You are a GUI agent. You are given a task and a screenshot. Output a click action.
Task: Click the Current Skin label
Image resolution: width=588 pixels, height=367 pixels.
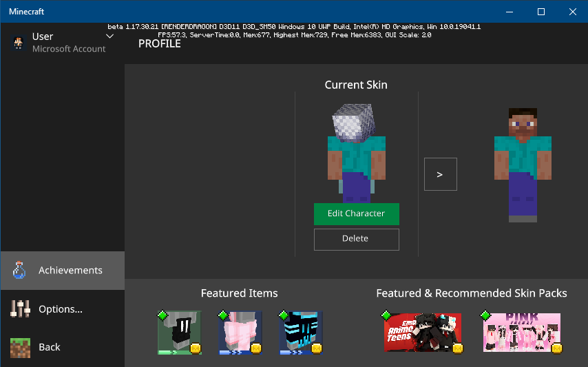[x=356, y=85]
